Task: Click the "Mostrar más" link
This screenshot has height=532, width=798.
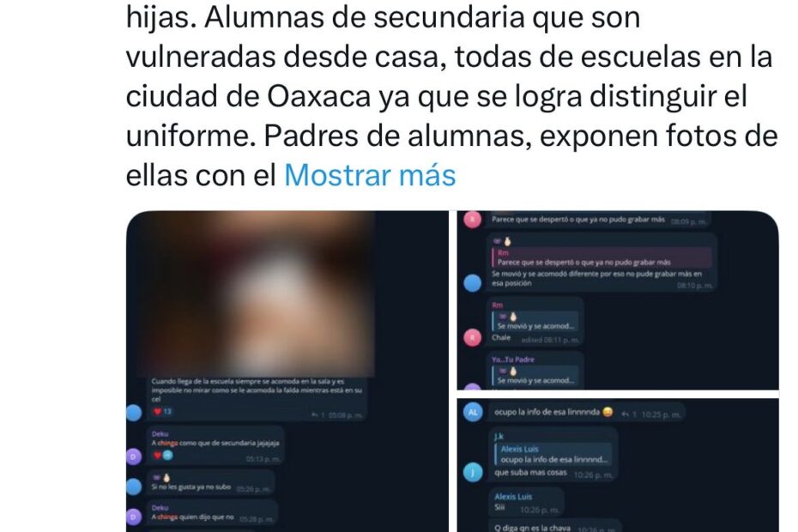Action: tap(370, 175)
